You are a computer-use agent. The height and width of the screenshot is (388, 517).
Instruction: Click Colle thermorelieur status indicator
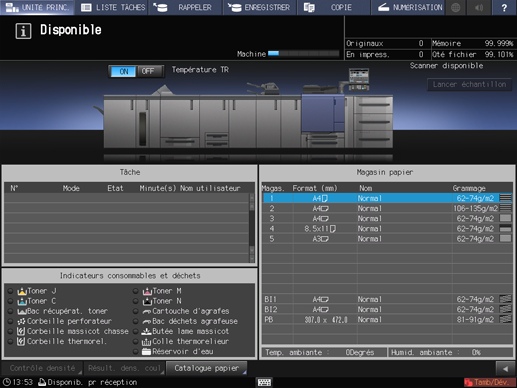(x=135, y=341)
